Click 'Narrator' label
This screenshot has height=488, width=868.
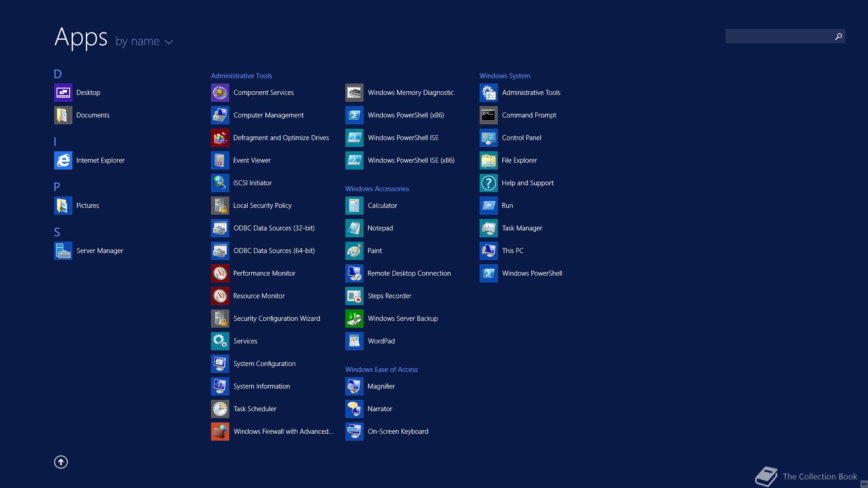click(380, 409)
